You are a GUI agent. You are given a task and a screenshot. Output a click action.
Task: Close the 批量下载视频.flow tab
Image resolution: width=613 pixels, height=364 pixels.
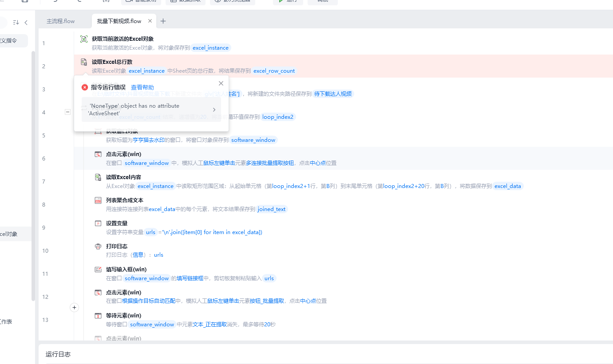coord(150,21)
